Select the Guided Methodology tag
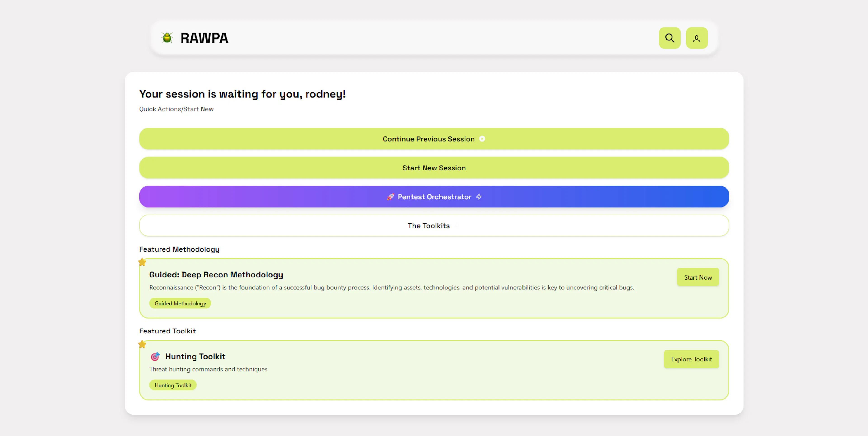Image resolution: width=868 pixels, height=436 pixels. 180,303
